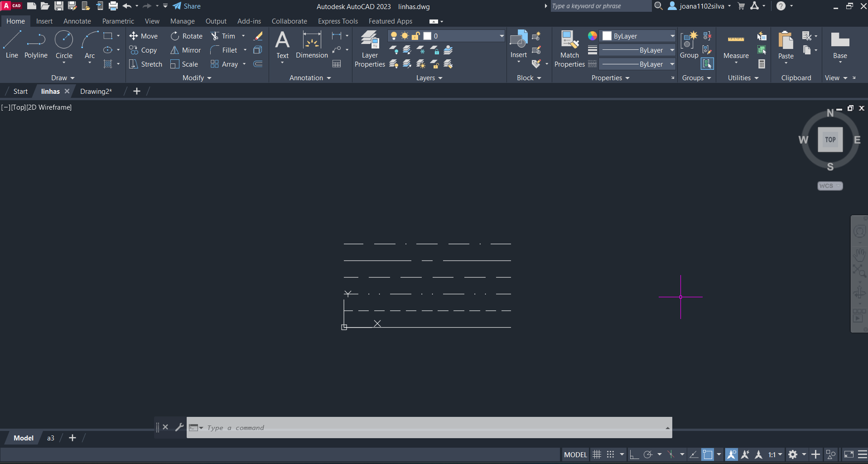Select the Copy tool

coord(143,50)
